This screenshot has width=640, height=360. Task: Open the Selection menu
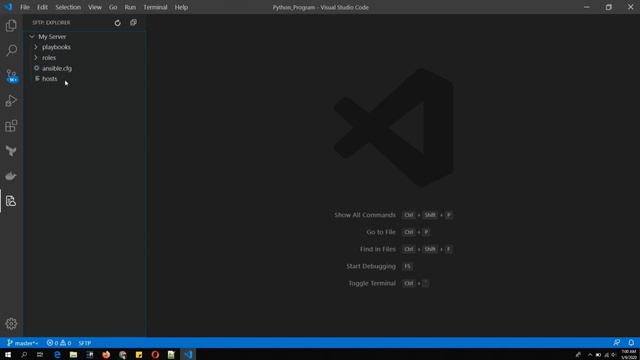pos(68,7)
